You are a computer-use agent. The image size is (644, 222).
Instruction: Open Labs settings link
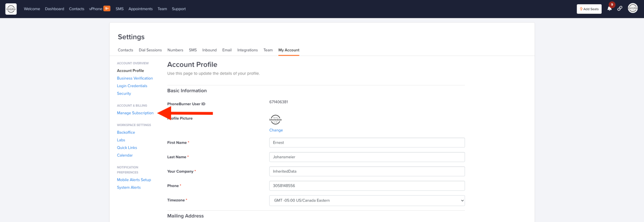pos(121,140)
